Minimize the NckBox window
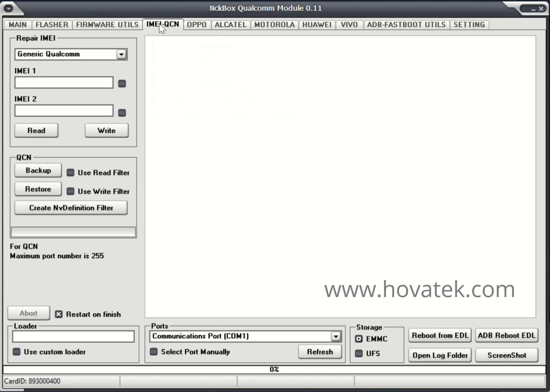550x392 pixels. (x=533, y=9)
